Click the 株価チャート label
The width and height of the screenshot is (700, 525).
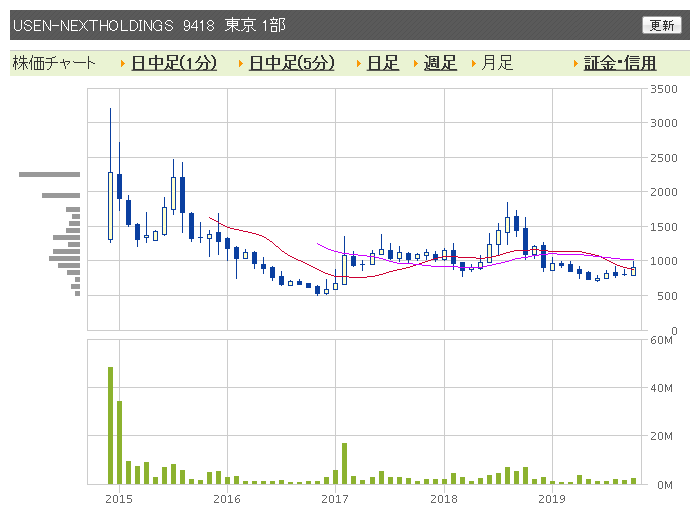pos(54,63)
